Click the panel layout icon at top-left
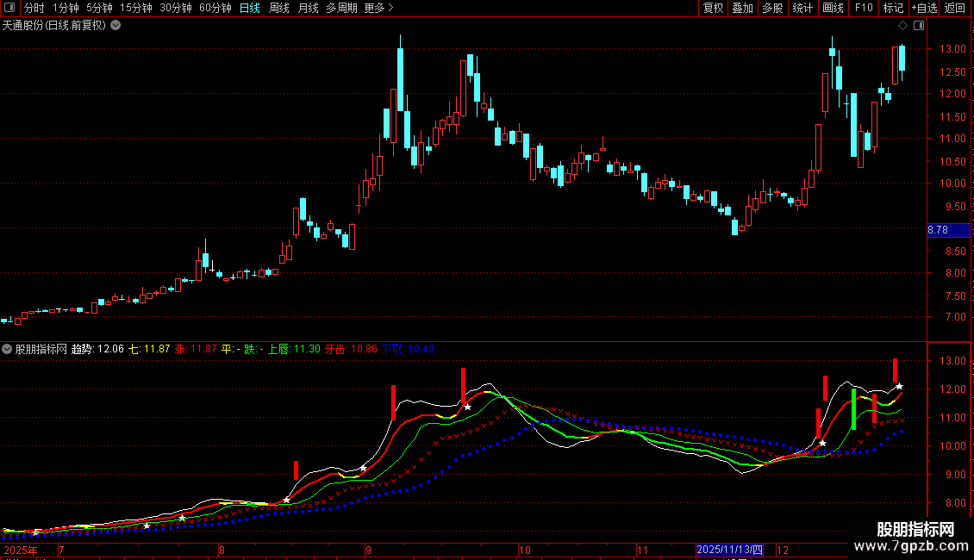Screen dimensions: 974x560 click(x=9, y=8)
